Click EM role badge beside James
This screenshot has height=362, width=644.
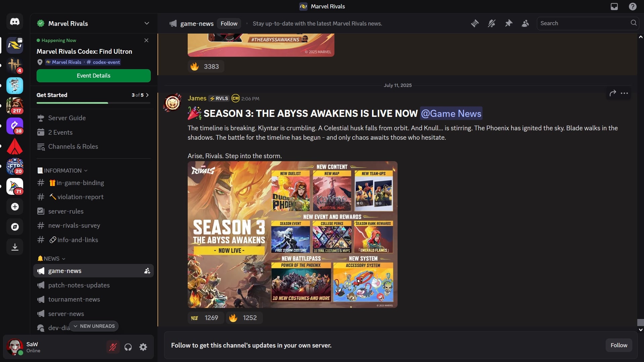pyautogui.click(x=236, y=98)
